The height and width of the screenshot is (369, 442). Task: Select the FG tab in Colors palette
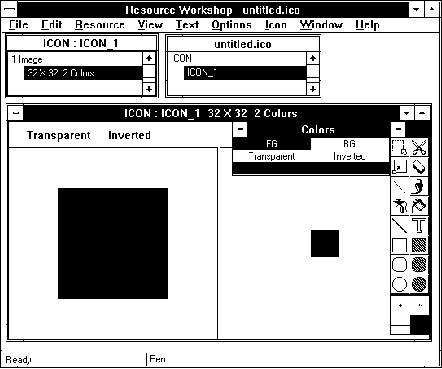click(272, 144)
